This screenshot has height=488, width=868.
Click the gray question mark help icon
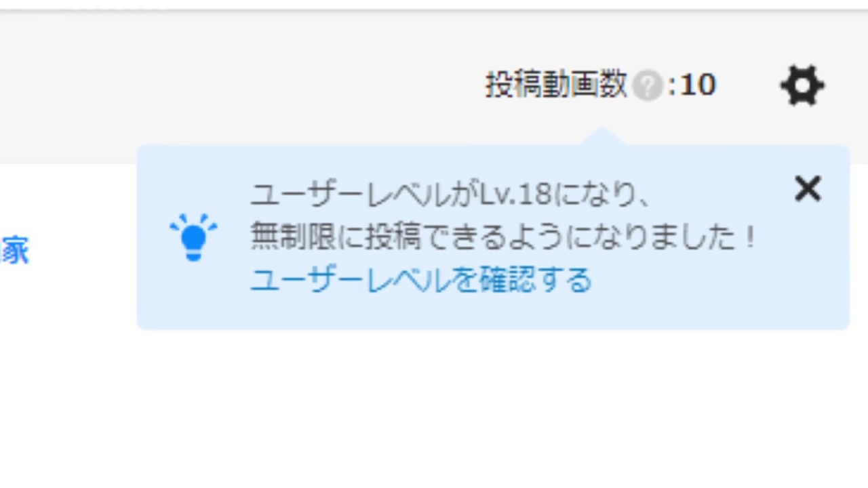click(648, 86)
